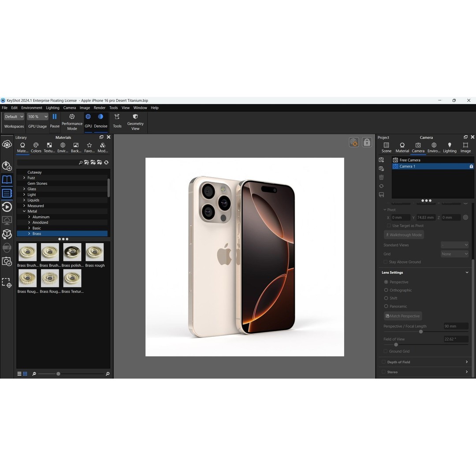Open Textures library tab
The width and height of the screenshot is (476, 476).
click(49, 148)
